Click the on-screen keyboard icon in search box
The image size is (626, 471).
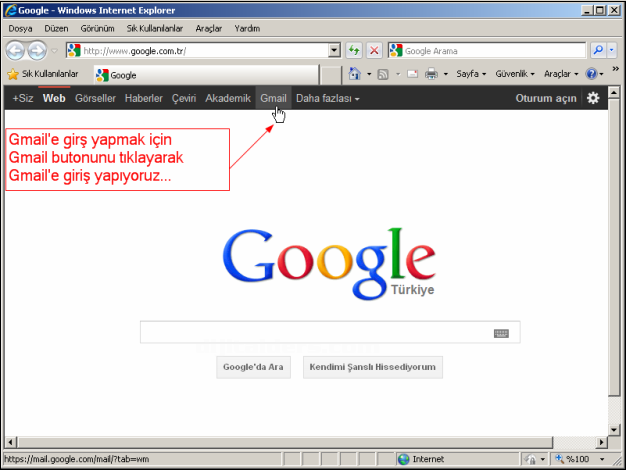(501, 333)
